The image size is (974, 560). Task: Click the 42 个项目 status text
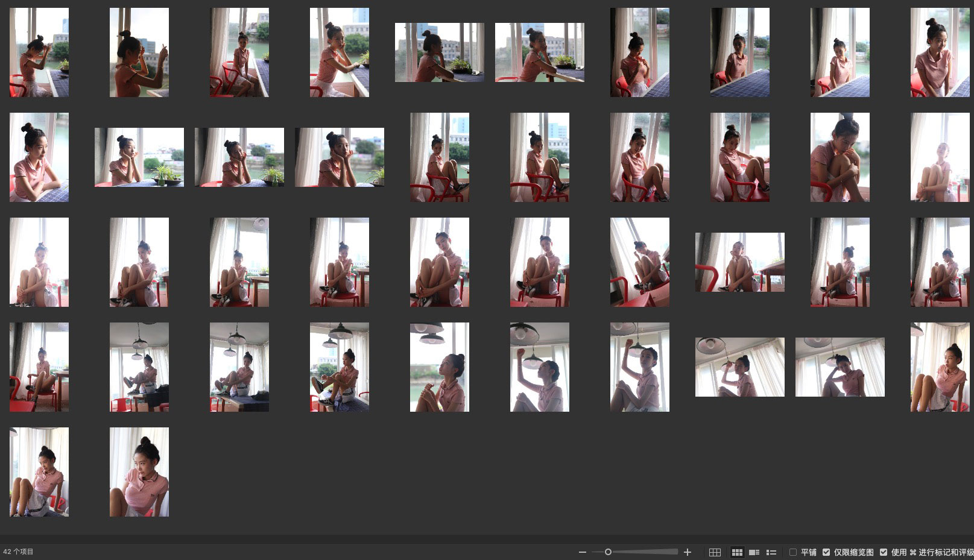pos(19,552)
